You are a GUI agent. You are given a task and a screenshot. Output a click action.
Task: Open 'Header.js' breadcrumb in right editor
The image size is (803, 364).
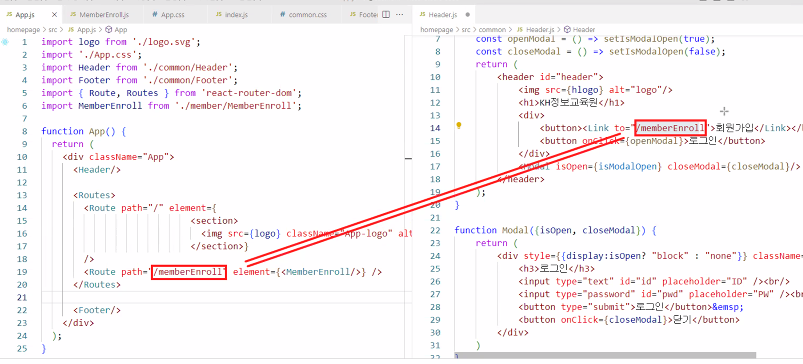point(540,30)
